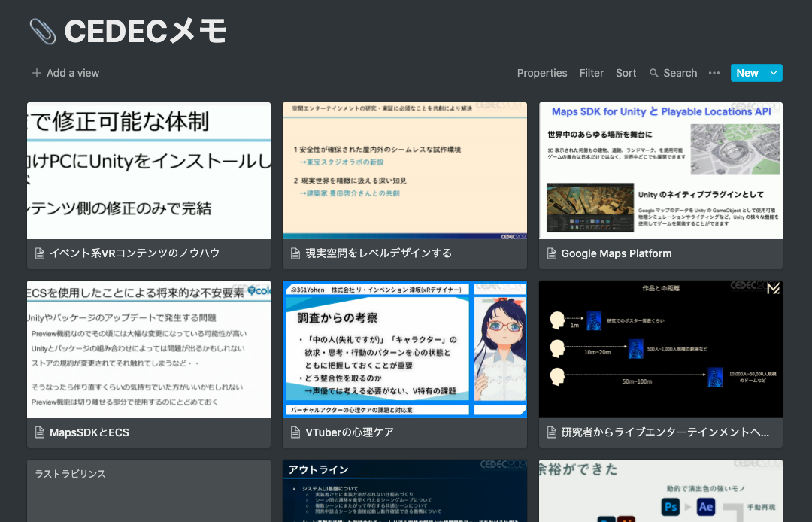Open the Properties menu

pyautogui.click(x=541, y=73)
